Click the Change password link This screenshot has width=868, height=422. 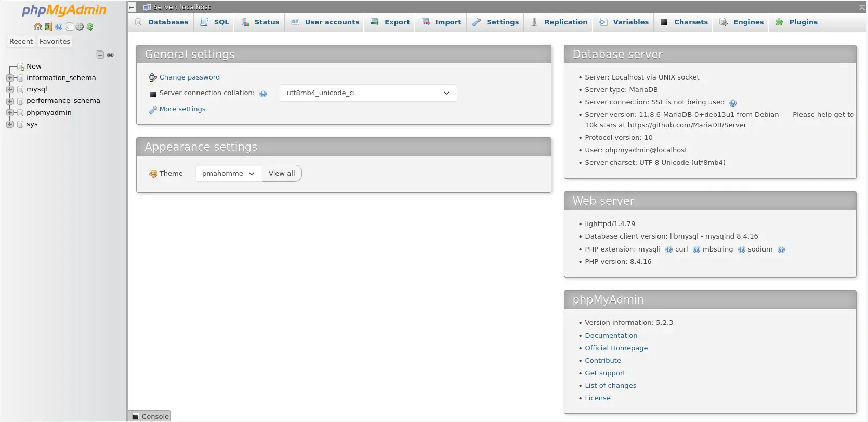[x=189, y=77]
